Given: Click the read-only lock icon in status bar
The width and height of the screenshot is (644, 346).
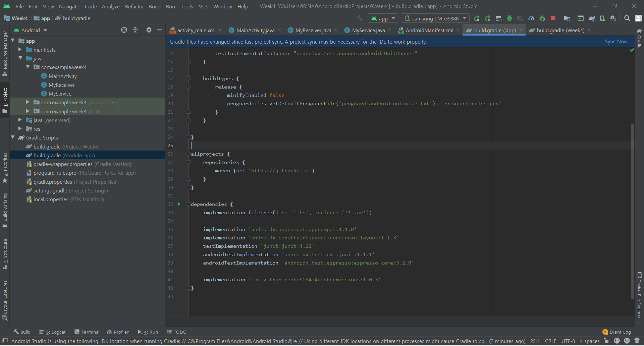Looking at the screenshot, I should (x=606, y=341).
